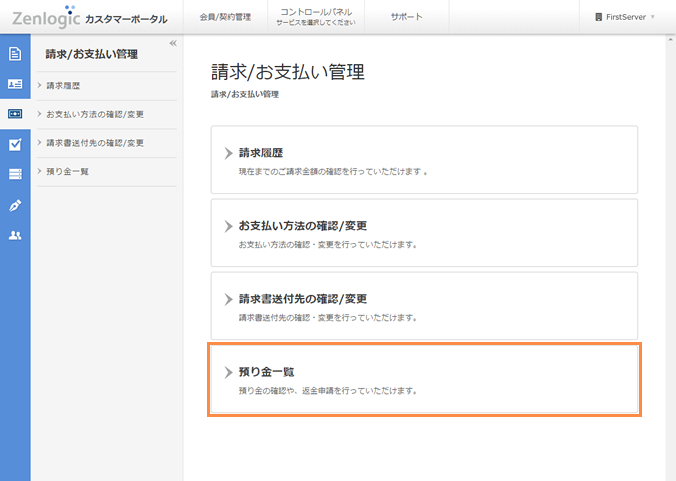The width and height of the screenshot is (676, 481).
Task: Click the pen icon in left sidebar
Action: tap(15, 205)
